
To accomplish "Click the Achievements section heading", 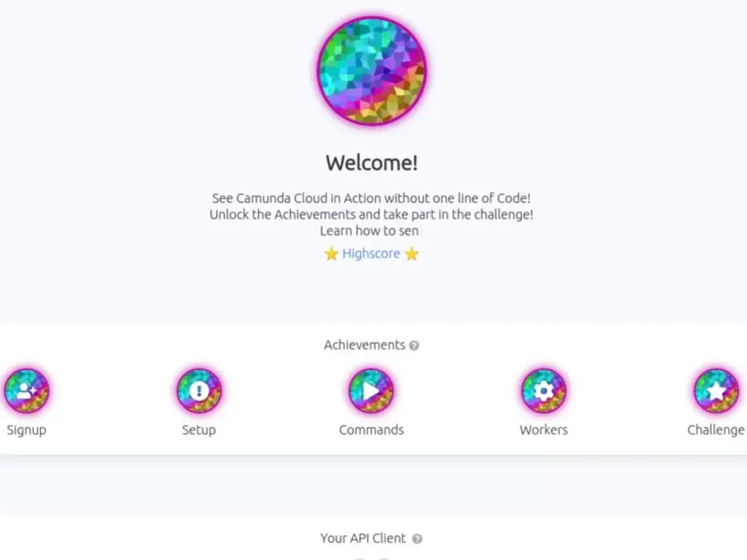I will (x=364, y=345).
